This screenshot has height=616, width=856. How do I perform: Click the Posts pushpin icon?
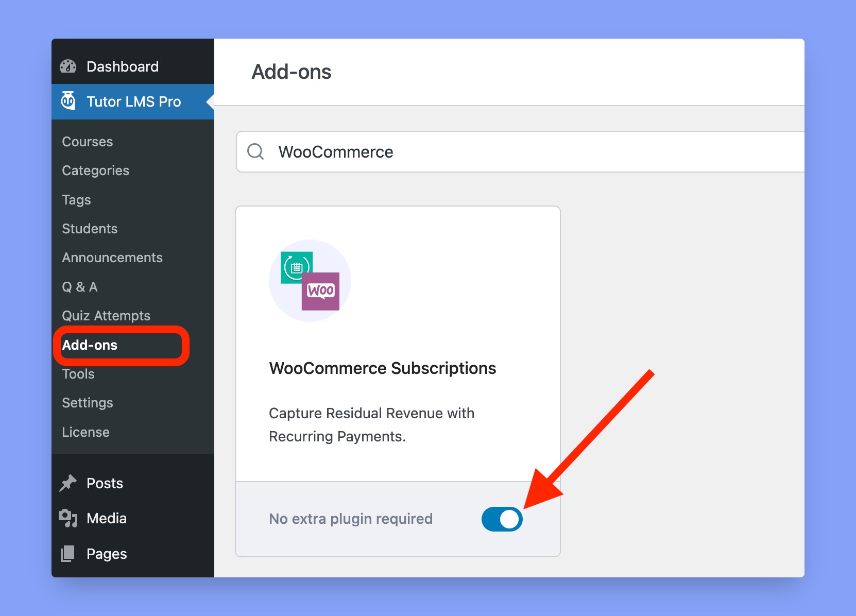coord(68,483)
